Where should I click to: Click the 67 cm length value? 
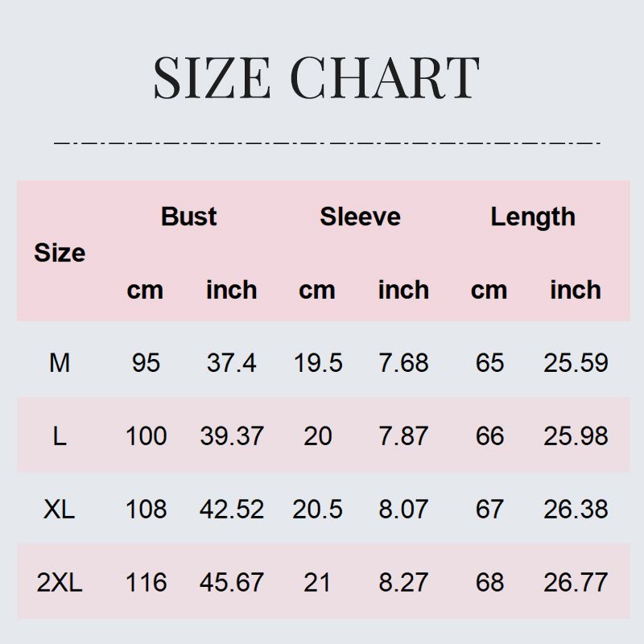pyautogui.click(x=489, y=509)
